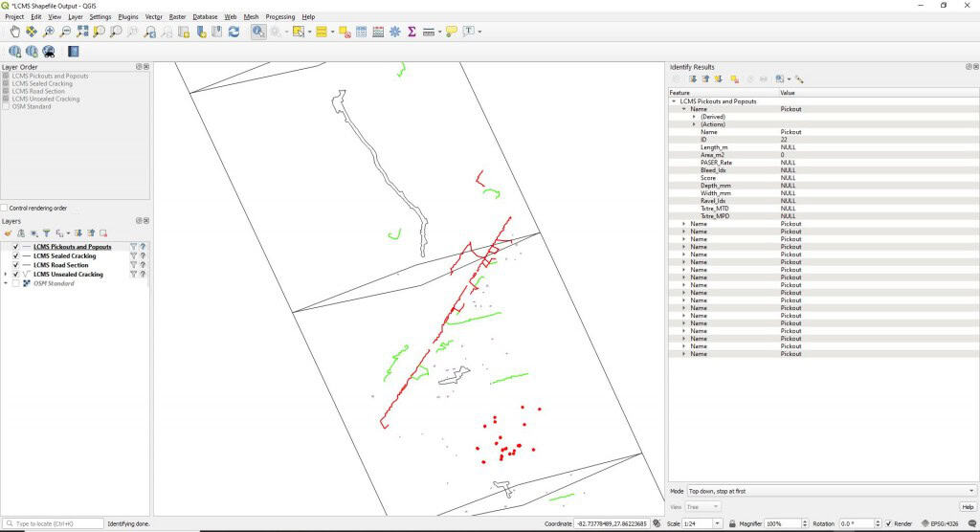Open the Plugins menu
This screenshot has width=980, height=532.
[128, 17]
